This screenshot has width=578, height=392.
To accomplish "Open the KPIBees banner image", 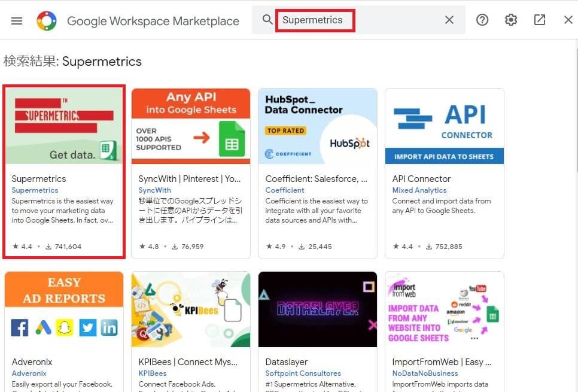I will pyautogui.click(x=191, y=309).
